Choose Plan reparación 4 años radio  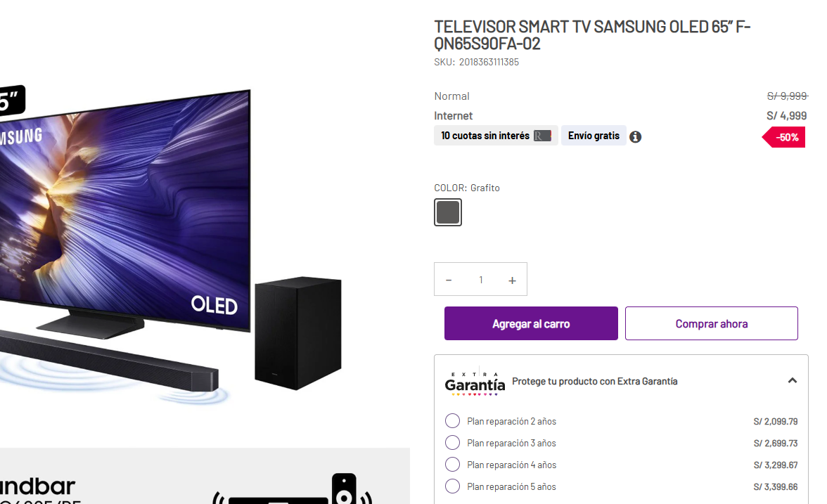click(x=452, y=465)
